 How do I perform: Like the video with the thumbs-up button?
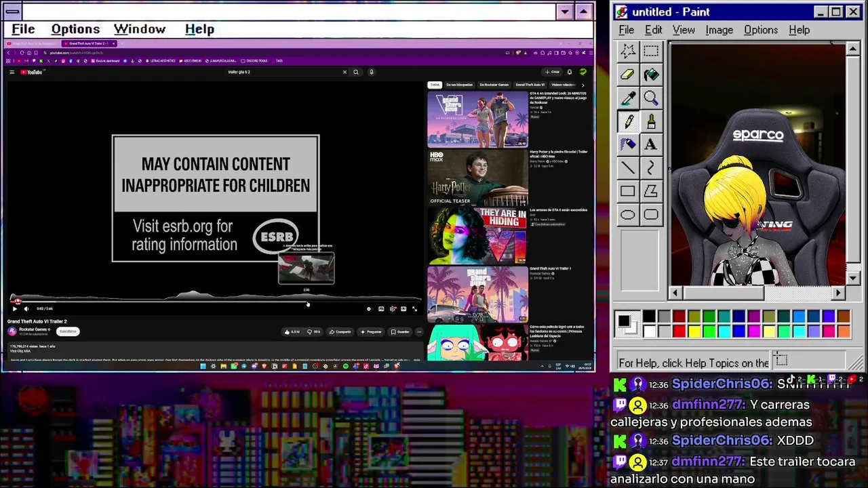(292, 331)
